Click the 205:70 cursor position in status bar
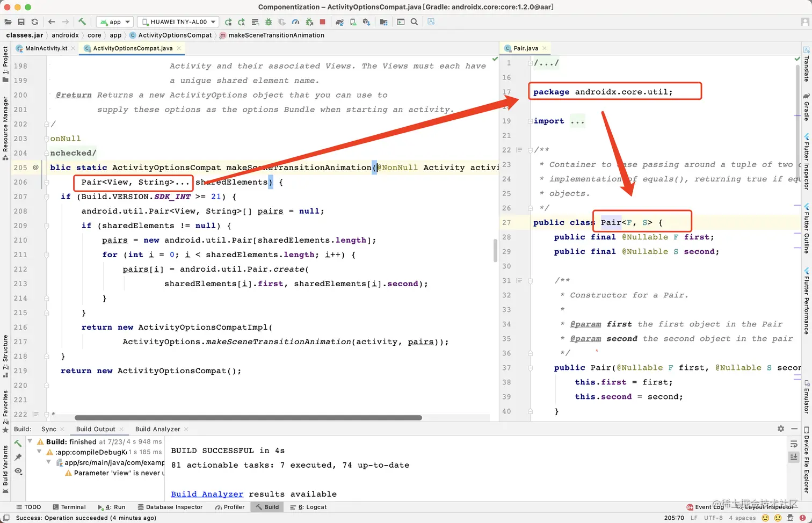The height and width of the screenshot is (523, 812). click(x=674, y=518)
